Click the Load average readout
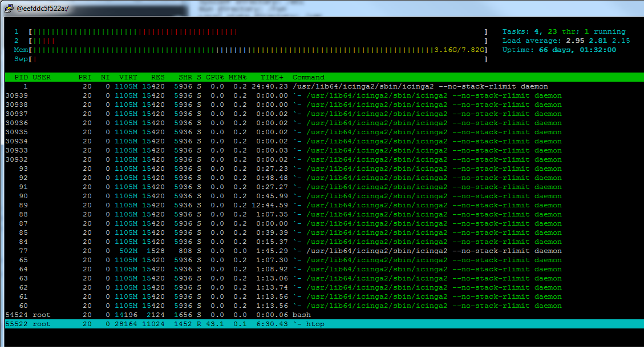Image resolution: width=644 pixels, height=349 pixels. click(x=565, y=41)
